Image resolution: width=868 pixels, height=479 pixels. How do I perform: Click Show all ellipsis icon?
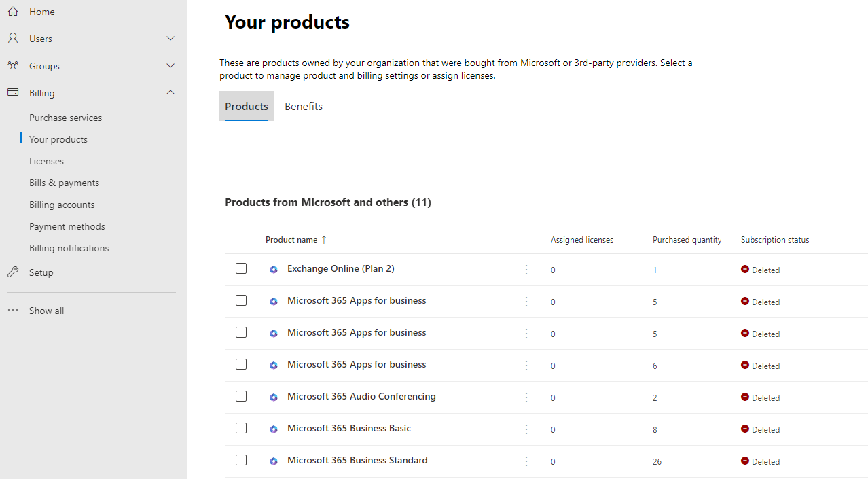12,310
